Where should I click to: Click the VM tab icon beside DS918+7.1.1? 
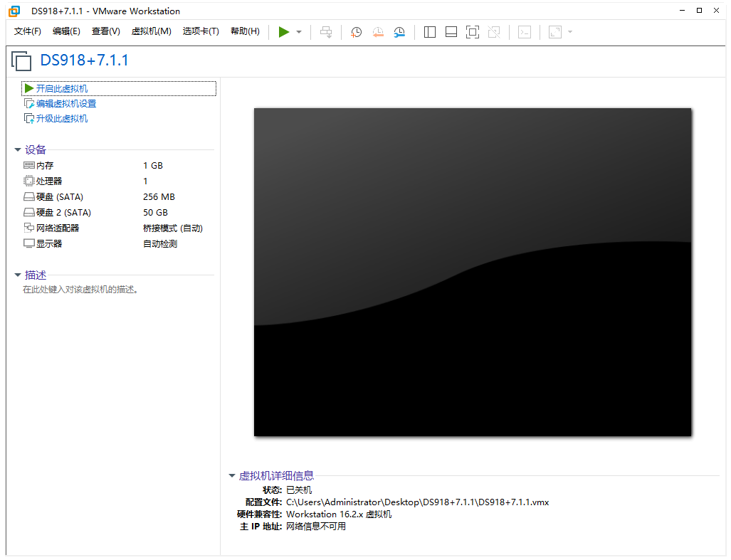tap(21, 61)
